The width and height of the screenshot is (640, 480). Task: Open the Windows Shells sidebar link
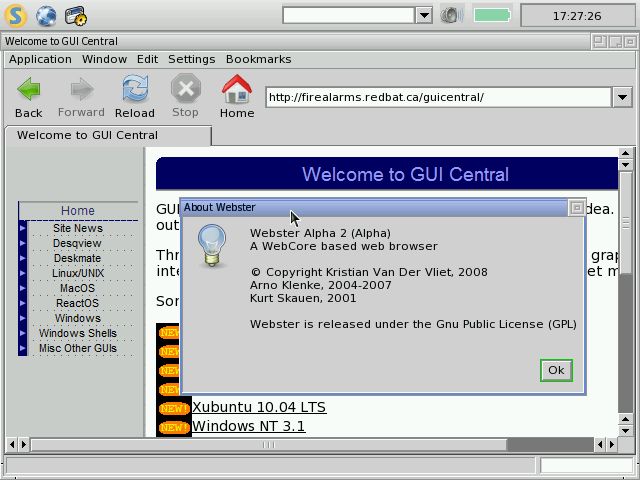(78, 333)
